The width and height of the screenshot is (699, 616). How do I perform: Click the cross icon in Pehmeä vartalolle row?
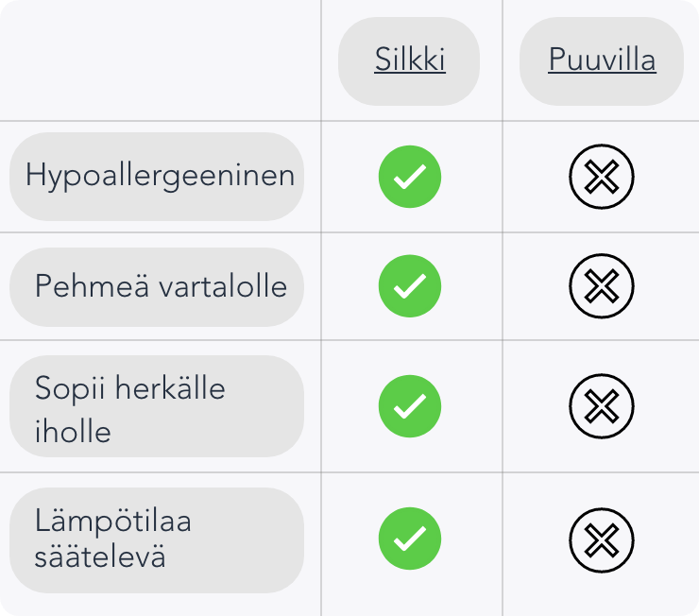coord(602,285)
